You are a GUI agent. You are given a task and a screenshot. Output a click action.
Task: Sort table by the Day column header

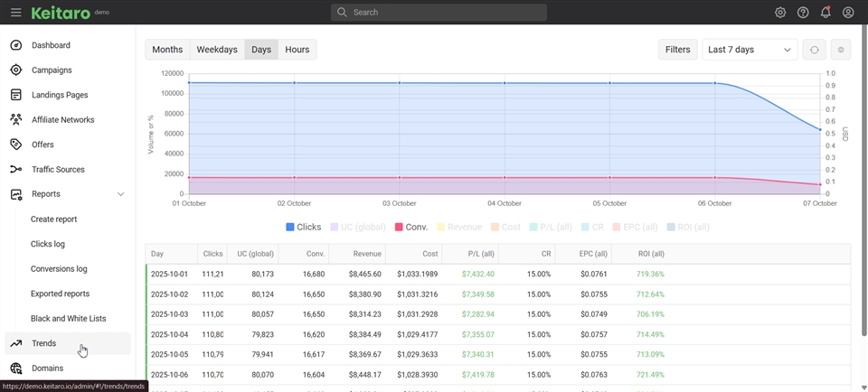[x=158, y=254]
